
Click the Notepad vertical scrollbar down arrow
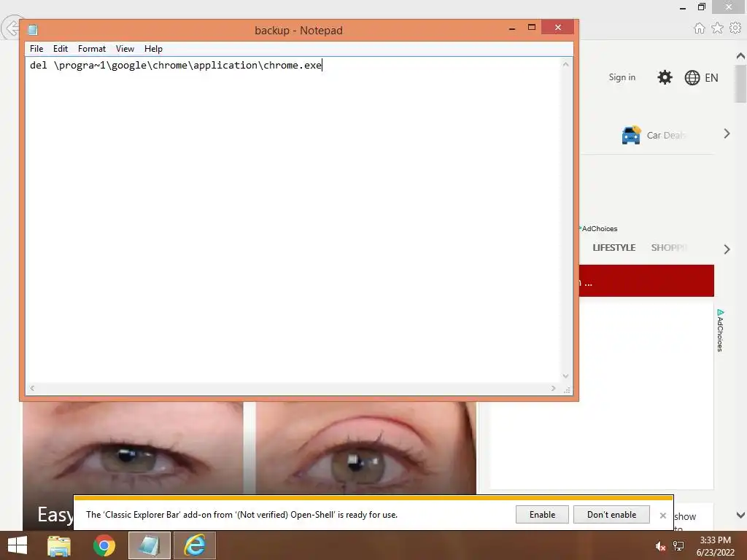click(565, 376)
